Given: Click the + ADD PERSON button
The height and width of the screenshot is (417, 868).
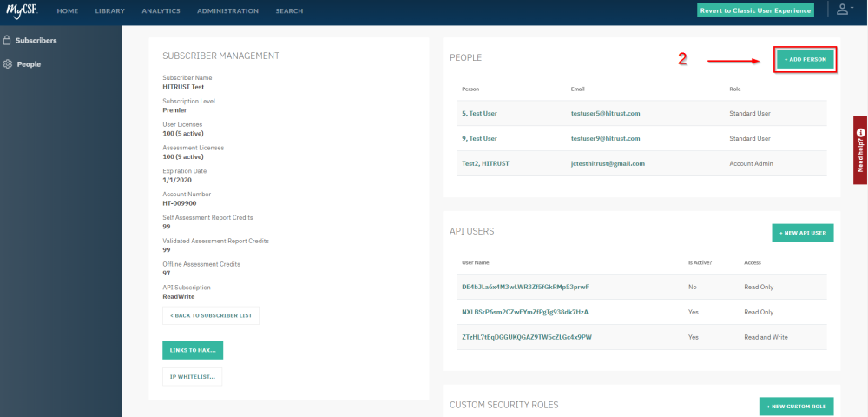Looking at the screenshot, I should click(805, 59).
